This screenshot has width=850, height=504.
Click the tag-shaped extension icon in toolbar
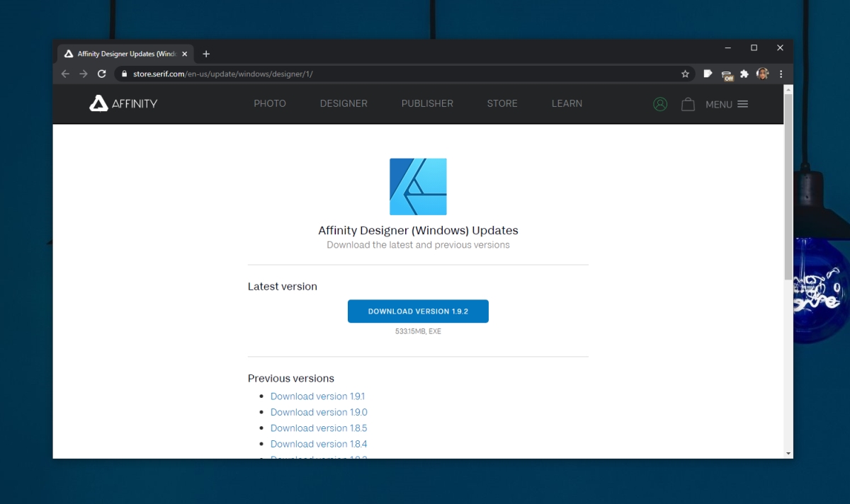tap(708, 74)
